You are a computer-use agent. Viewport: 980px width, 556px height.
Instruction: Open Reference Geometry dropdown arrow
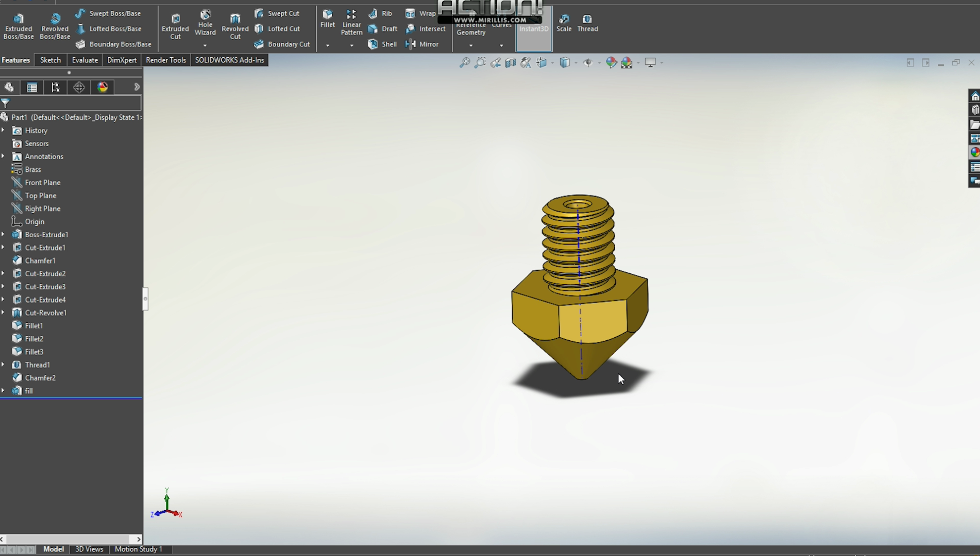pos(470,45)
